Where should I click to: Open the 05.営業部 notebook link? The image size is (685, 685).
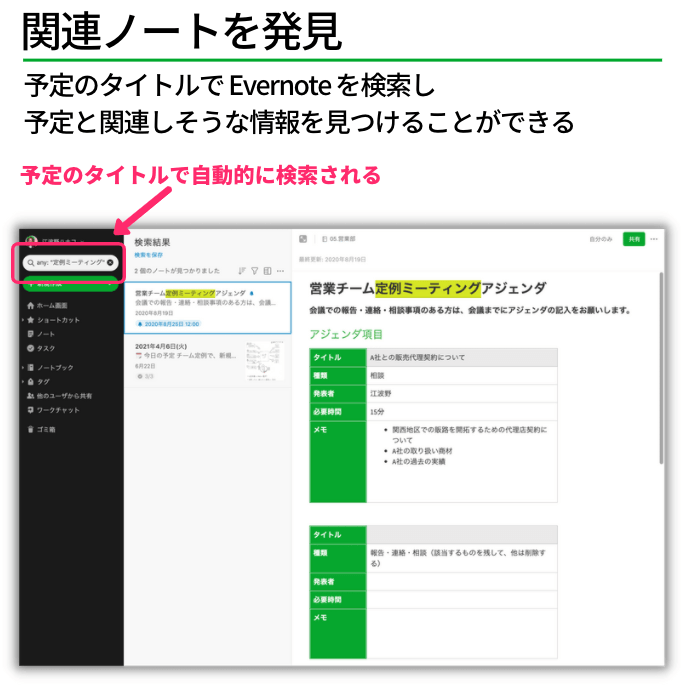[339, 239]
